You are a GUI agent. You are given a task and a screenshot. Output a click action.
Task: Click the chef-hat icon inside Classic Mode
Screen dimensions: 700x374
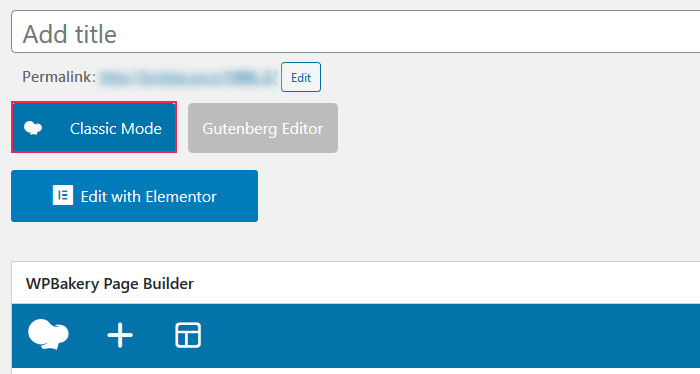pyautogui.click(x=33, y=128)
